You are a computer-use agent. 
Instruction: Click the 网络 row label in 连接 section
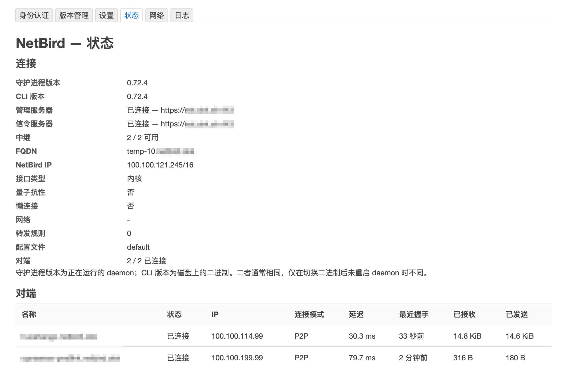point(23,220)
